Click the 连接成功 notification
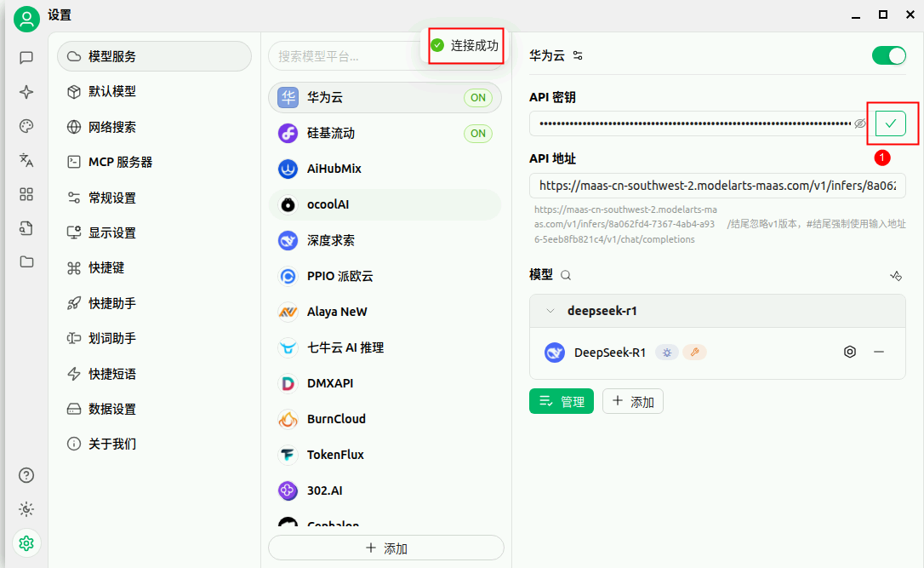924x568 pixels. tap(465, 45)
